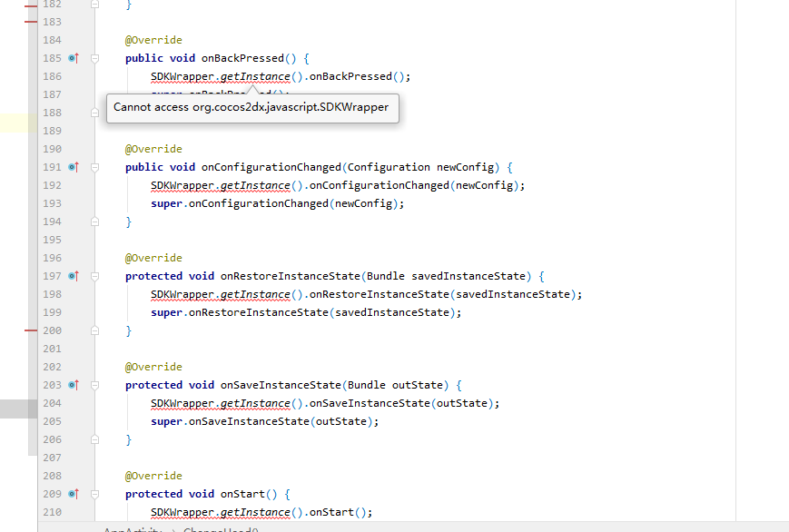Click SDKWrapper.getInstance error on line 204
Screen dimensions: 789x532
click(221, 404)
